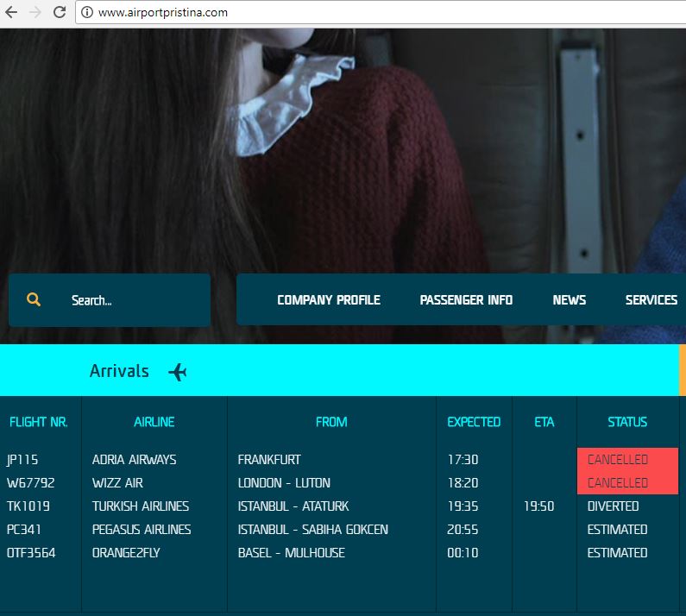
Task: Click the airplane icon next to Arrivals
Action: tap(178, 373)
